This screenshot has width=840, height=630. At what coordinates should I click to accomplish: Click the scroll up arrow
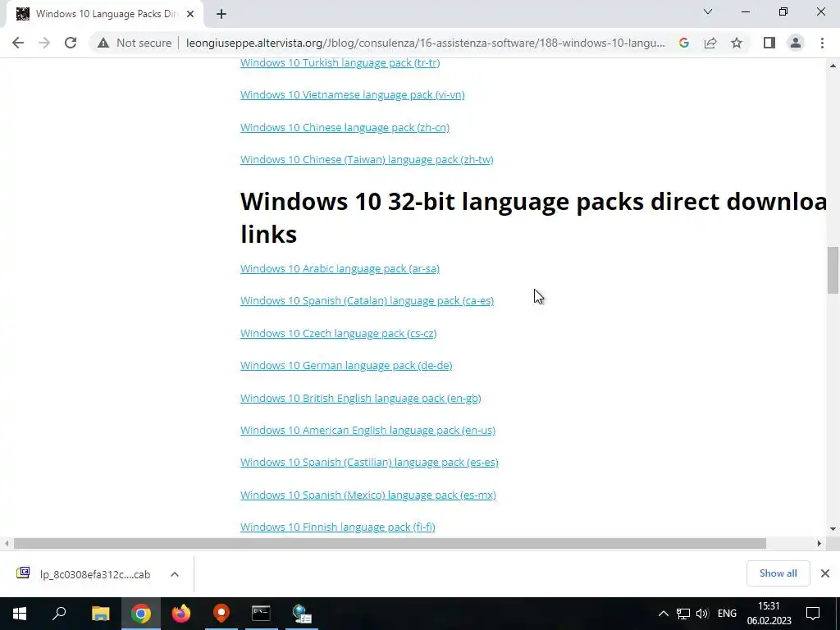click(x=833, y=66)
